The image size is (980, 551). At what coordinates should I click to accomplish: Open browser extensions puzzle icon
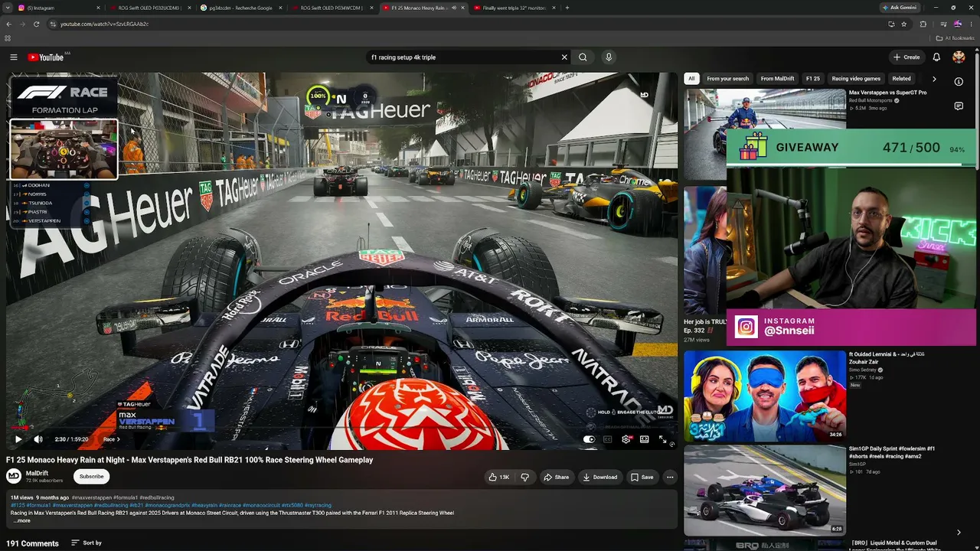(923, 24)
